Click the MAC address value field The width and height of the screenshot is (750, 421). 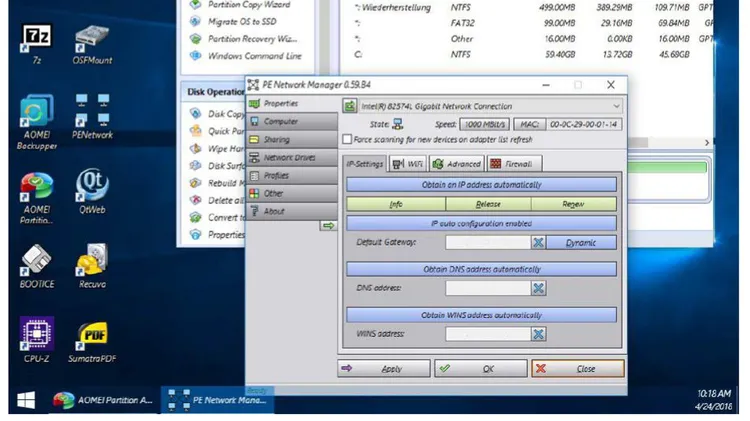point(584,124)
